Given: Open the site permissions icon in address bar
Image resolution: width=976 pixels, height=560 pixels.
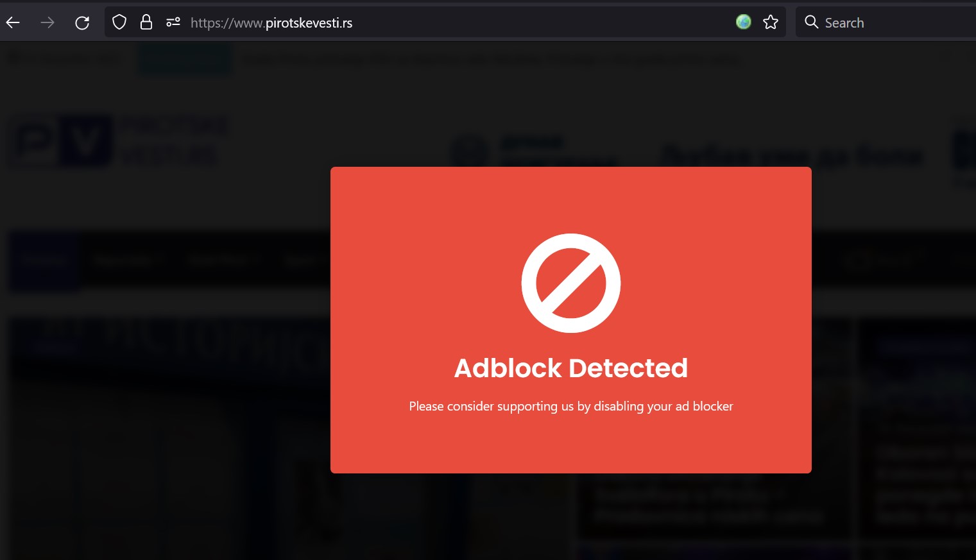Looking at the screenshot, I should coord(173,22).
